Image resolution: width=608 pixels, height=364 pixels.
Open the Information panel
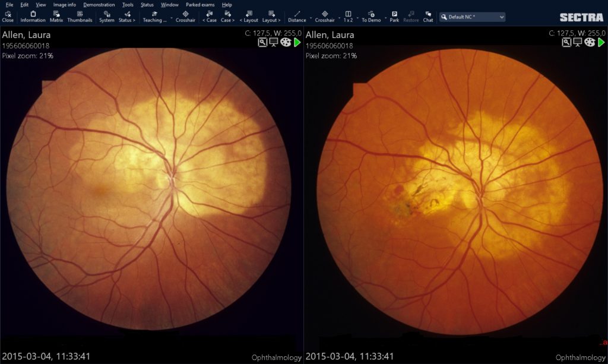[33, 16]
